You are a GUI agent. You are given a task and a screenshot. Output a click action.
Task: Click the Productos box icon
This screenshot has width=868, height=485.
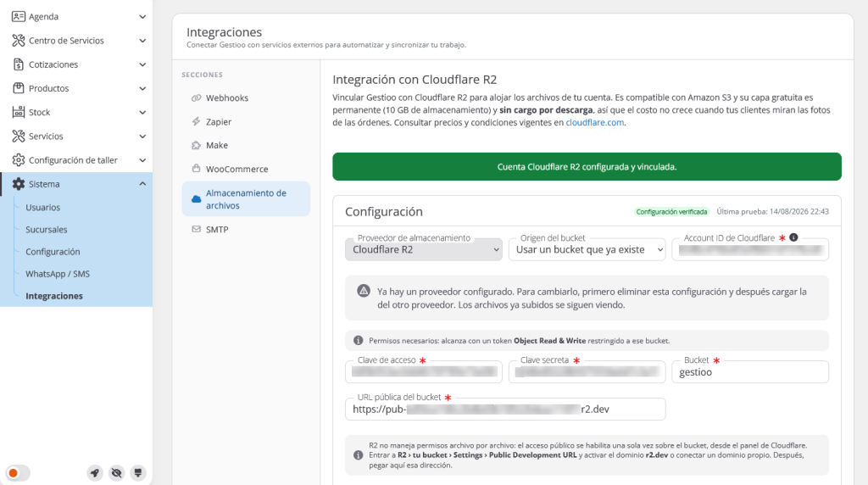click(x=19, y=88)
